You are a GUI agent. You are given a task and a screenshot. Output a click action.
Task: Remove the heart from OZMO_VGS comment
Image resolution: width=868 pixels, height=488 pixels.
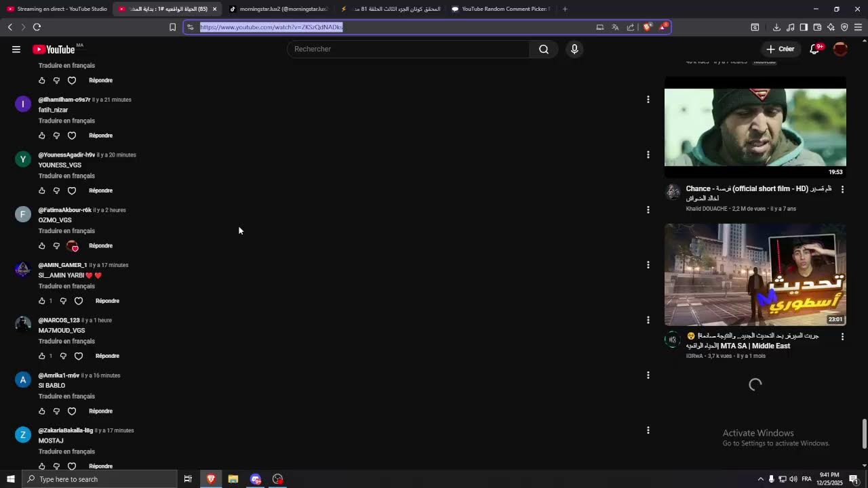click(x=72, y=245)
